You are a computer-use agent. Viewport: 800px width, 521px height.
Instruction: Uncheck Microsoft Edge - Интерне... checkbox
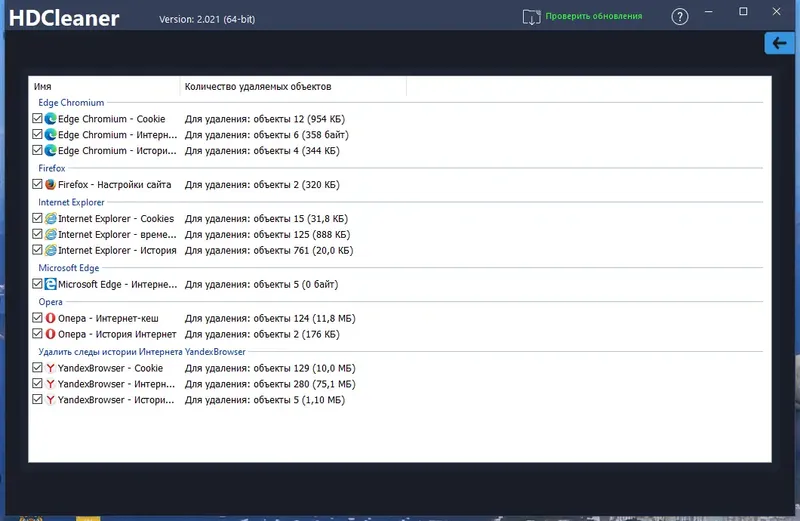click(x=37, y=284)
